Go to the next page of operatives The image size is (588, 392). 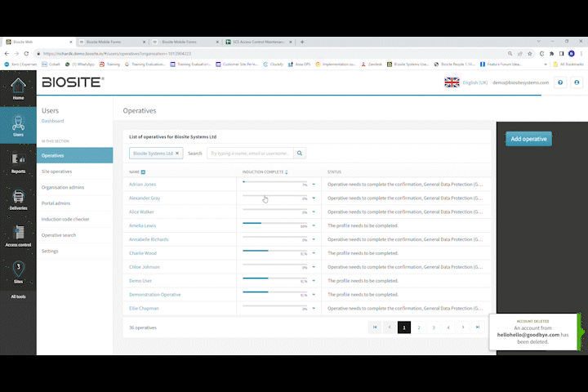[x=463, y=327]
